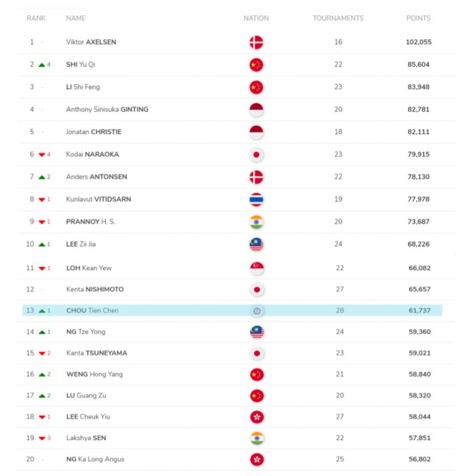Sort by the Tournaments column header
Viewport: 460px width, 476px height.
pyautogui.click(x=338, y=18)
